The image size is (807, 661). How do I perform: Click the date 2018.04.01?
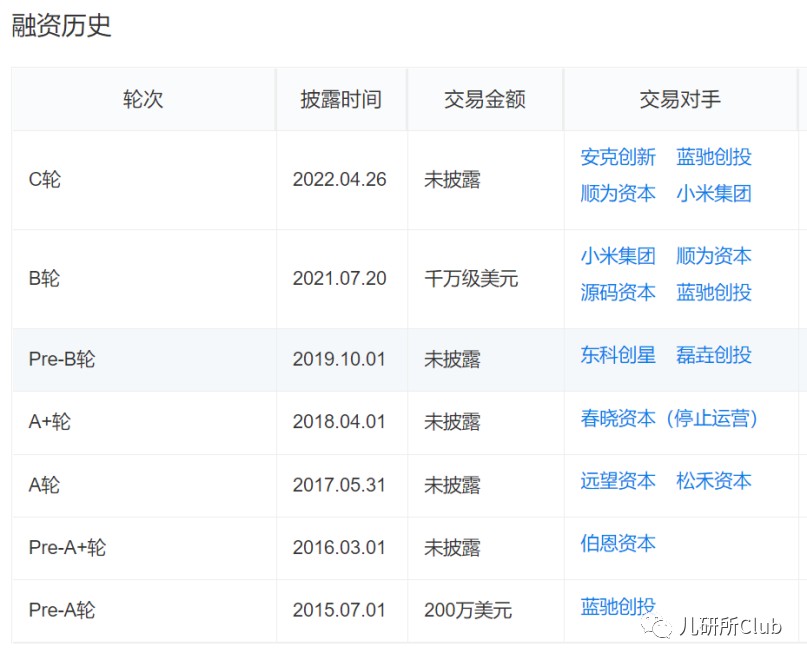[339, 422]
